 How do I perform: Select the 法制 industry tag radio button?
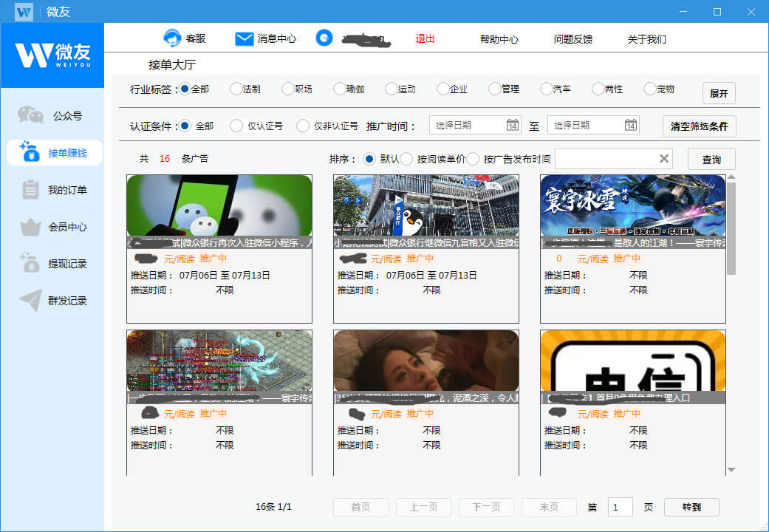point(236,89)
